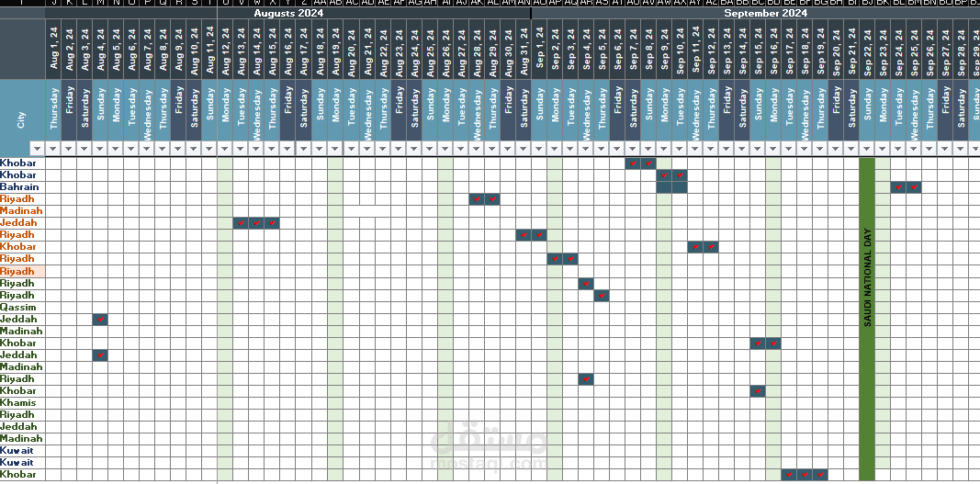The image size is (980, 484).
Task: Select the Sep 1, 24 date header
Action: [x=539, y=49]
